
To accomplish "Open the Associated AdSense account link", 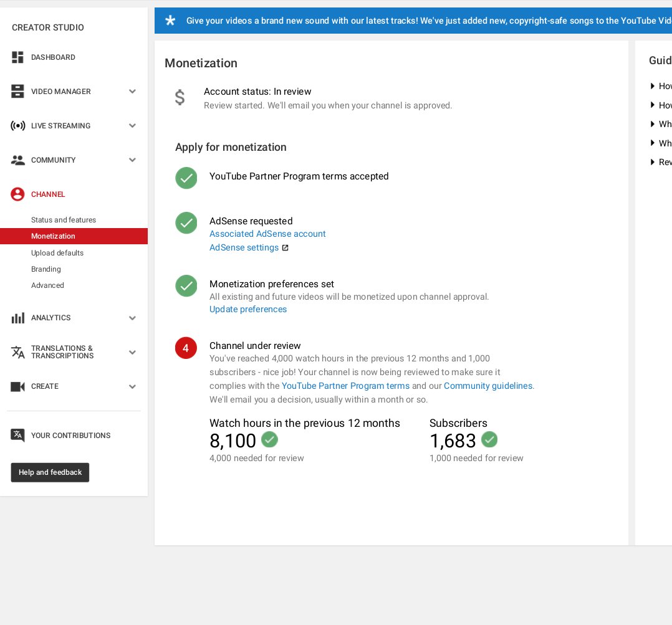I will [267, 234].
